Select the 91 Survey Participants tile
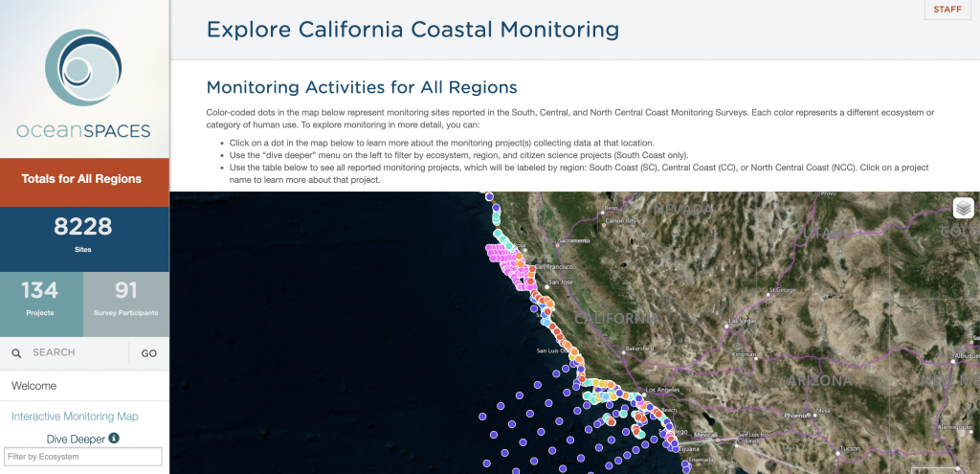Screen dimensions: 980x474 (126, 298)
